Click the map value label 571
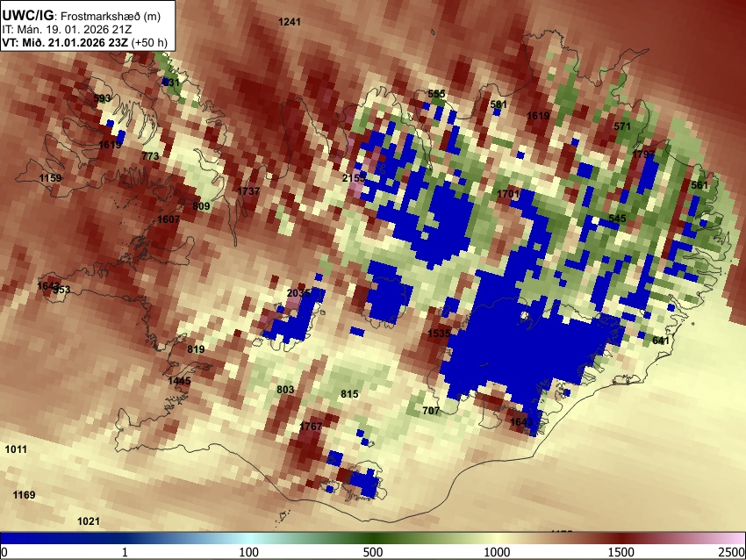Screen dimensions: 746x560 point(622,126)
